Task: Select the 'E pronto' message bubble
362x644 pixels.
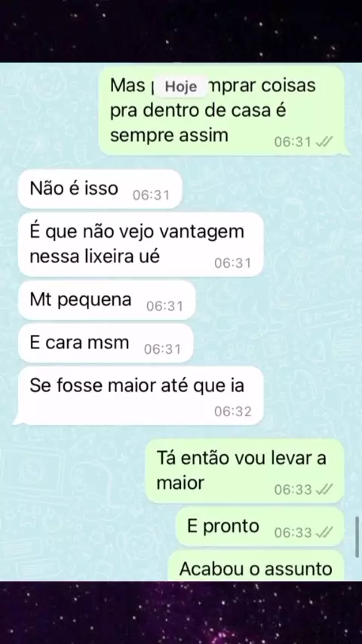Action: click(x=259, y=526)
